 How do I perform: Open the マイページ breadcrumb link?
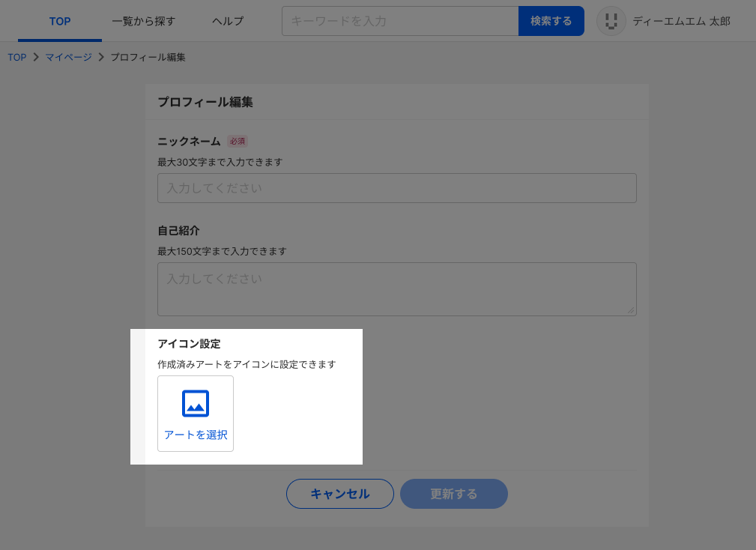[68, 58]
